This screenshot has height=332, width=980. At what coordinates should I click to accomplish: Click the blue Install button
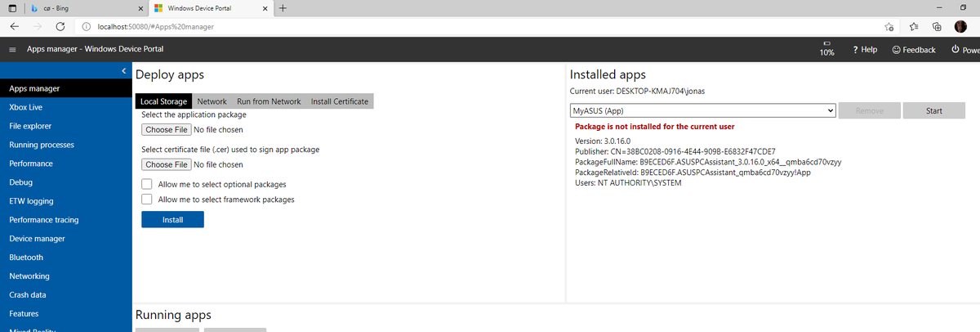tap(172, 219)
